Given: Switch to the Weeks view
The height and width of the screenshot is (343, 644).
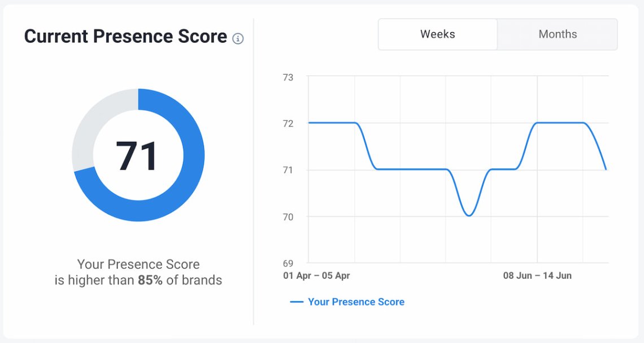Looking at the screenshot, I should (x=437, y=34).
